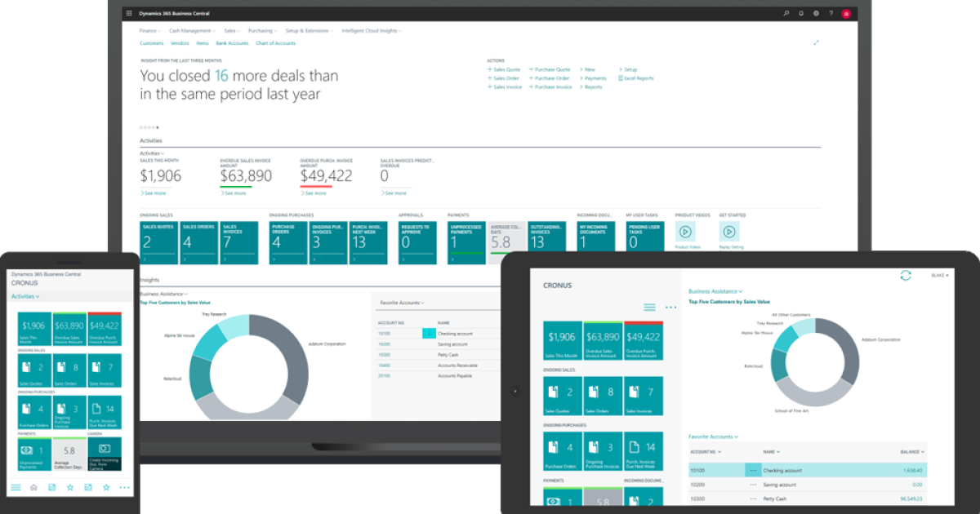The height and width of the screenshot is (514, 980).
Task: Click the Purchase Invoice action
Action: 550,86
